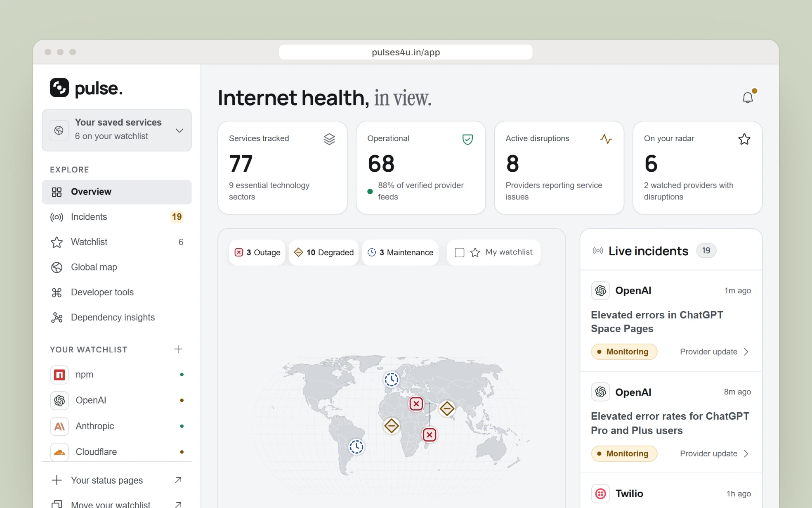812x508 pixels.
Task: Select the North Africa outage marker
Action: click(416, 404)
